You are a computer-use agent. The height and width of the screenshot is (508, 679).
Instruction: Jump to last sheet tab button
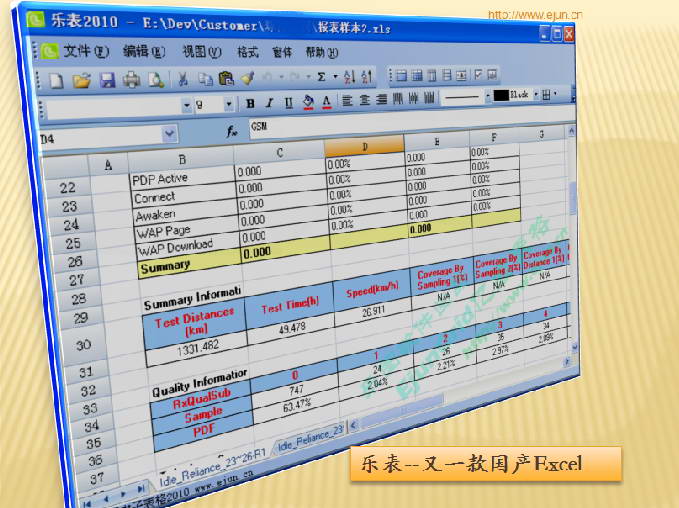tap(141, 489)
